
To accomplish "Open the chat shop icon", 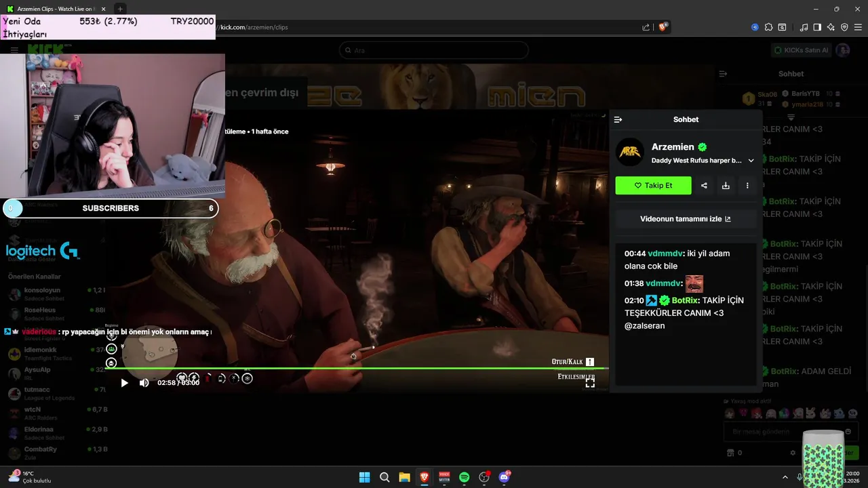I will [730, 453].
